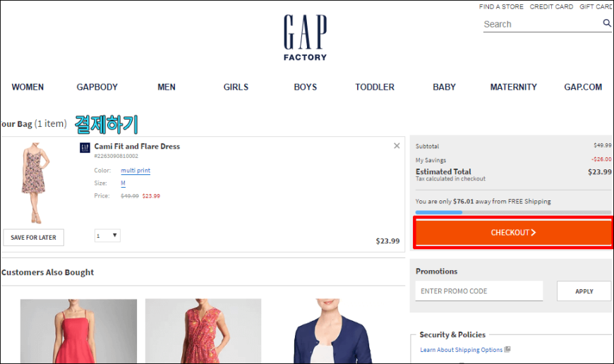Open the BOYS menu

[306, 87]
